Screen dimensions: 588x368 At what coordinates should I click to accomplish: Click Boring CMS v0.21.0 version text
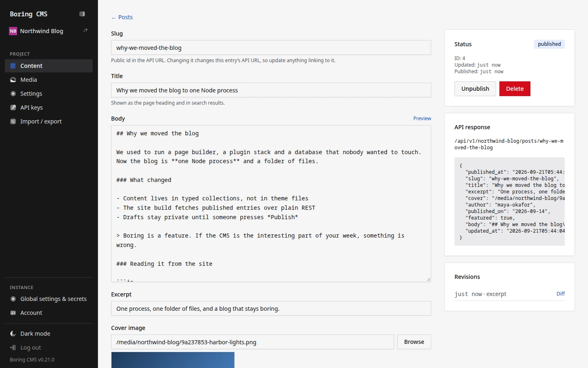point(32,360)
